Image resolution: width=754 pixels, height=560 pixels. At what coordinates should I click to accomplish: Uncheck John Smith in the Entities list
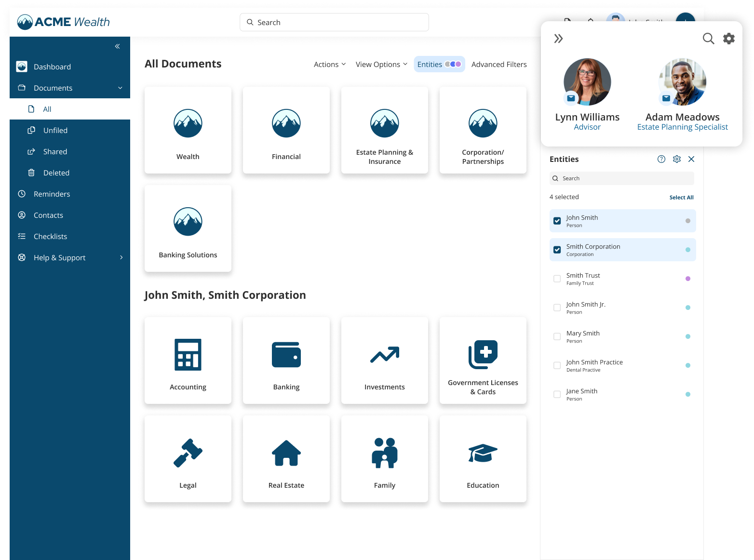557,221
